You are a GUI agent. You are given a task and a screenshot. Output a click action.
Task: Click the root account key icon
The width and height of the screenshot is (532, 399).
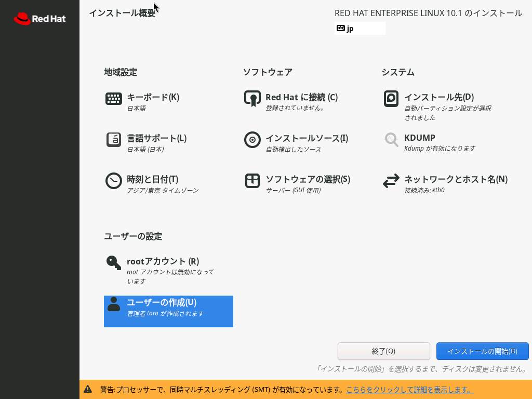(x=114, y=263)
